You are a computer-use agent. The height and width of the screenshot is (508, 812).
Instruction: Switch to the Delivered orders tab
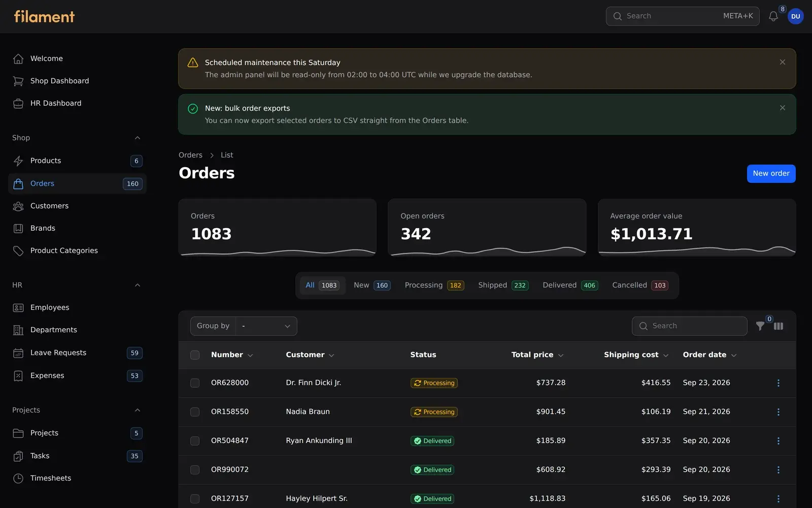point(570,285)
